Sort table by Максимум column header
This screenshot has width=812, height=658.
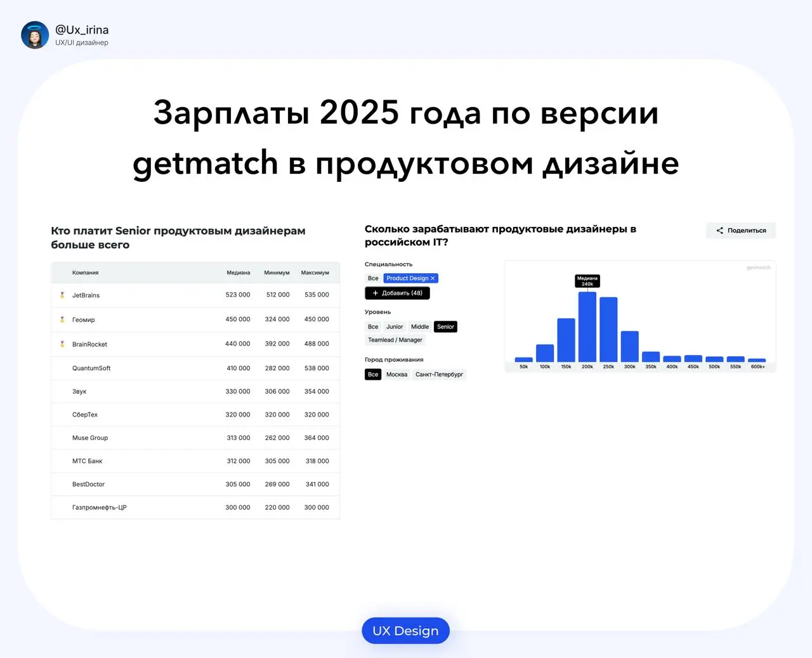tap(315, 273)
